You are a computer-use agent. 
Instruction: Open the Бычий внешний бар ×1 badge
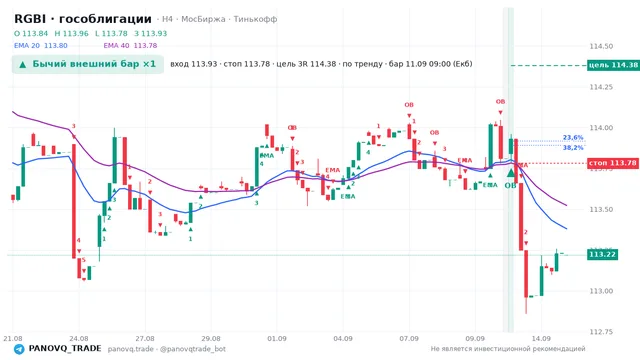88,64
